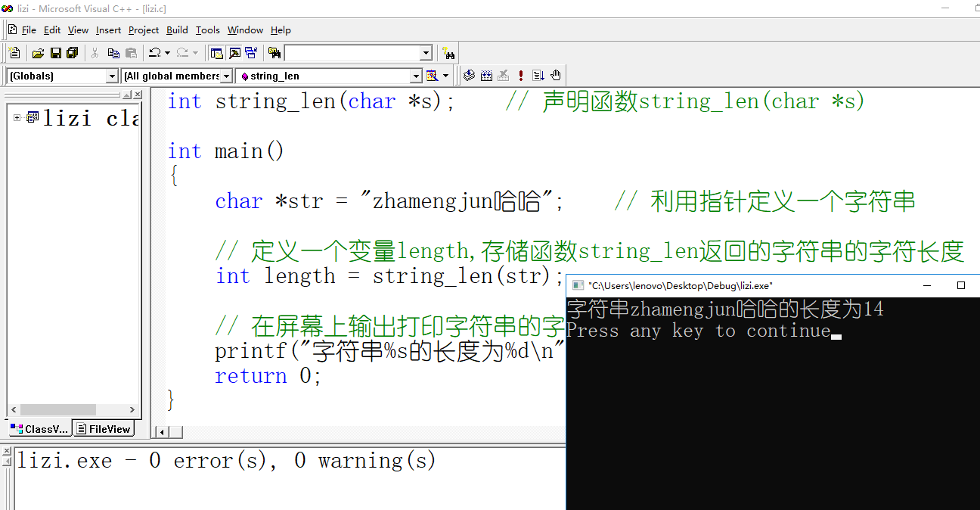This screenshot has width=980, height=510.
Task: Click the Open file folder icon
Action: point(38,53)
